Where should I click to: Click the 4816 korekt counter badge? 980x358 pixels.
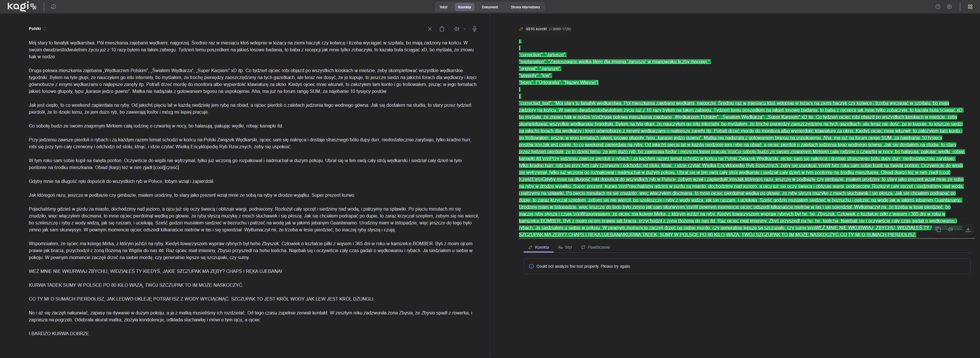tap(536, 29)
